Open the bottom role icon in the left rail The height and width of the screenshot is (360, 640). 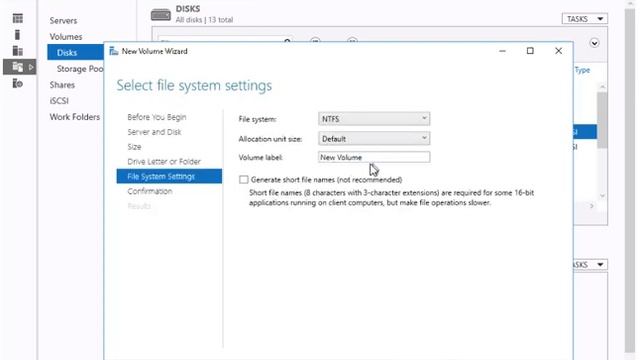click(18, 83)
